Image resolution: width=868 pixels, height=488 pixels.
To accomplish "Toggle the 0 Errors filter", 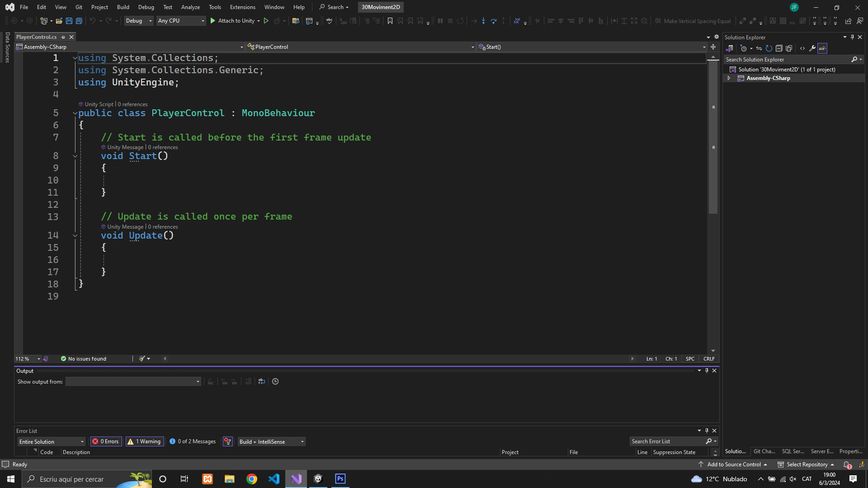I will tap(106, 441).
